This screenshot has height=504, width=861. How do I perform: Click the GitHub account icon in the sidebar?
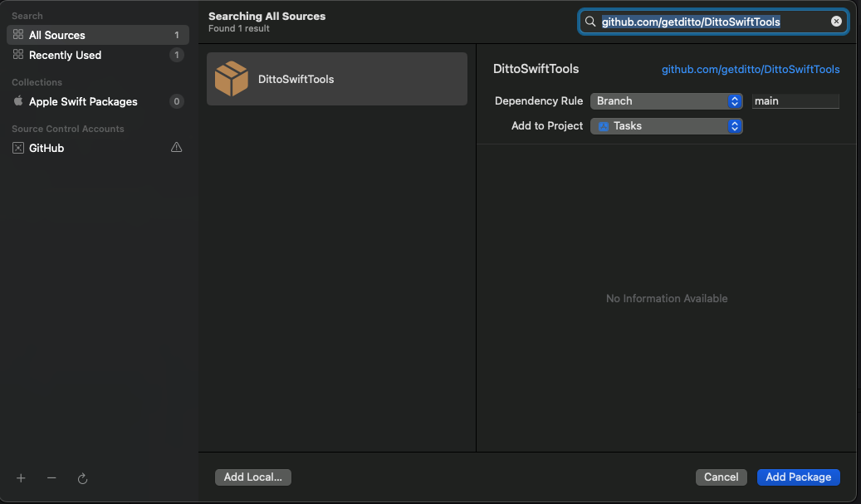(x=18, y=148)
